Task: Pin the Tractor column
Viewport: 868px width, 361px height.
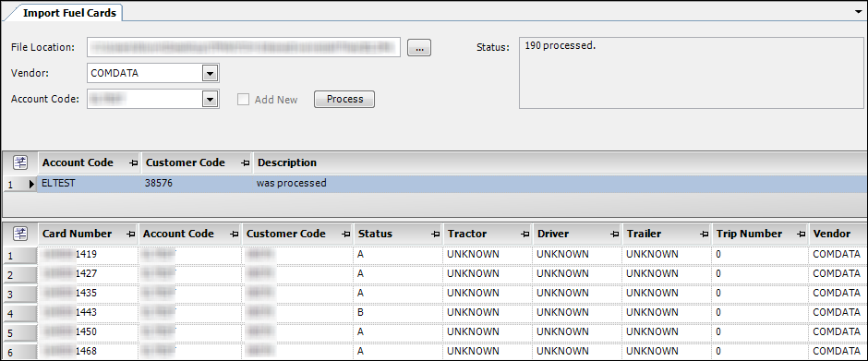Action: point(525,235)
